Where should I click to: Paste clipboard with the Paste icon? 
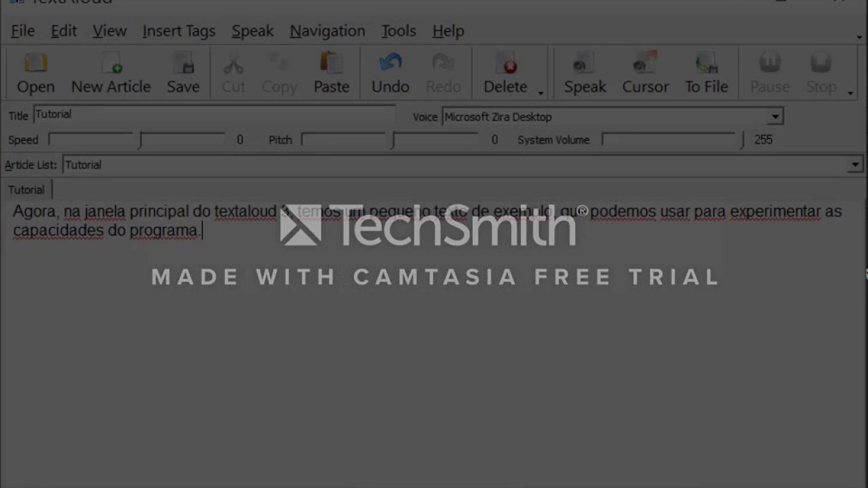click(331, 73)
